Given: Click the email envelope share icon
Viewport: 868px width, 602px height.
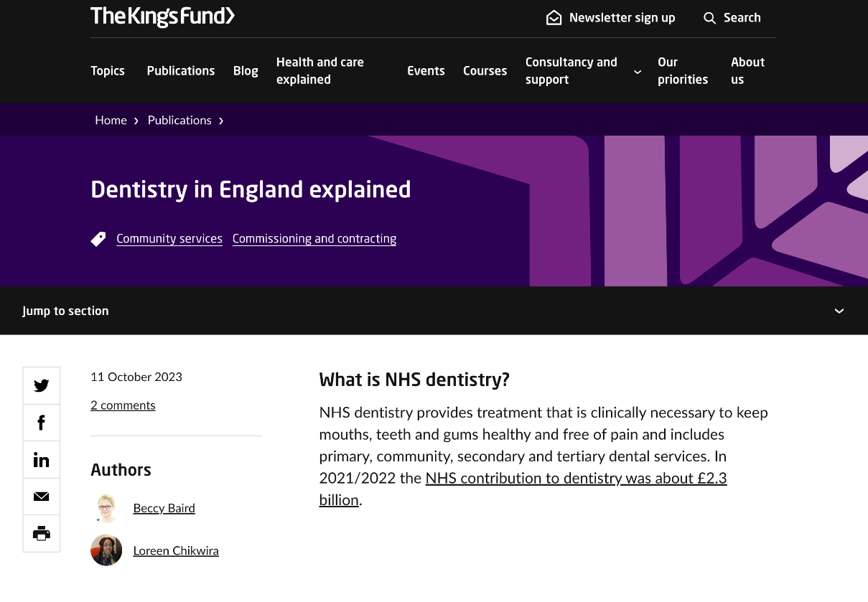Looking at the screenshot, I should (x=42, y=497).
